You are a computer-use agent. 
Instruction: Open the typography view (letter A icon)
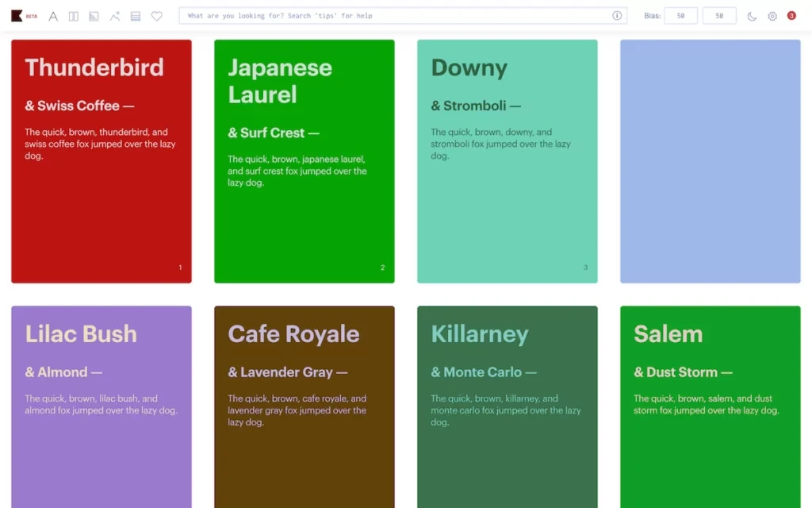tap(53, 16)
